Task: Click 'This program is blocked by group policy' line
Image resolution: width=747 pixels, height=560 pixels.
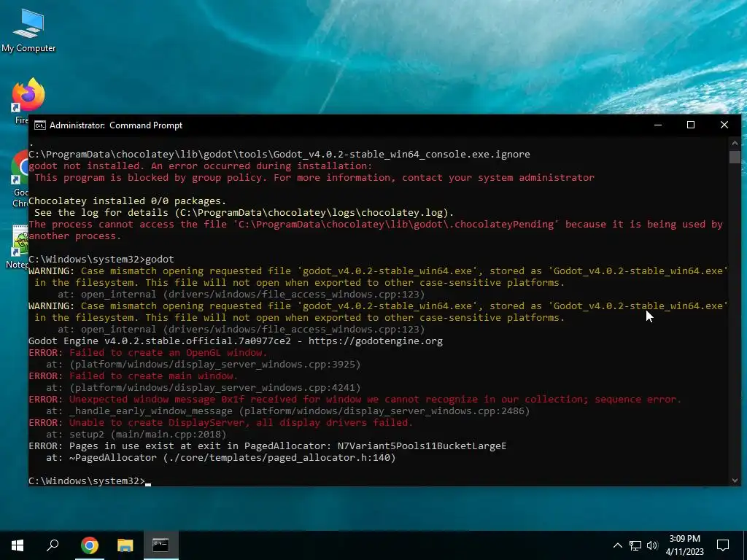Action: click(x=314, y=178)
